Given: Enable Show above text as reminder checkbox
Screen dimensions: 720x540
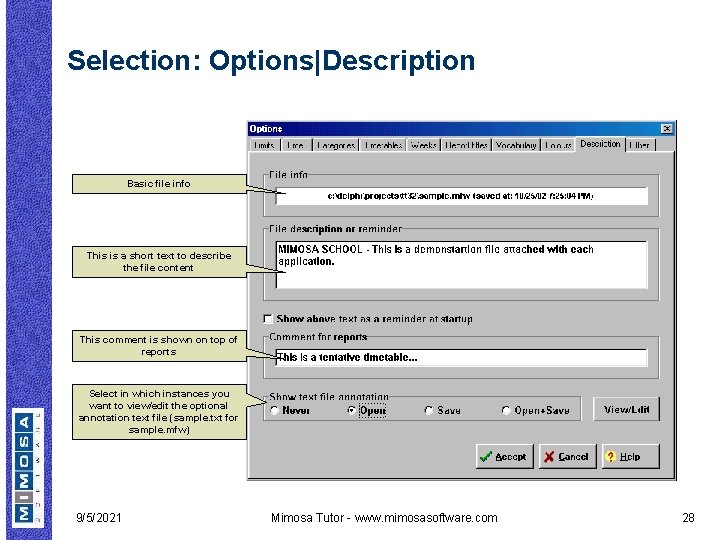Looking at the screenshot, I should 268,319.
